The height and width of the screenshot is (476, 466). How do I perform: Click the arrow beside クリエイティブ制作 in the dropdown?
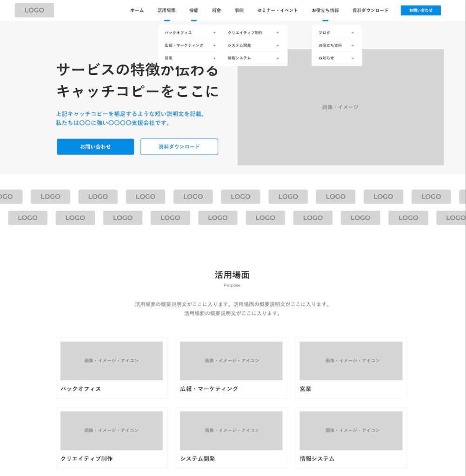coord(277,33)
